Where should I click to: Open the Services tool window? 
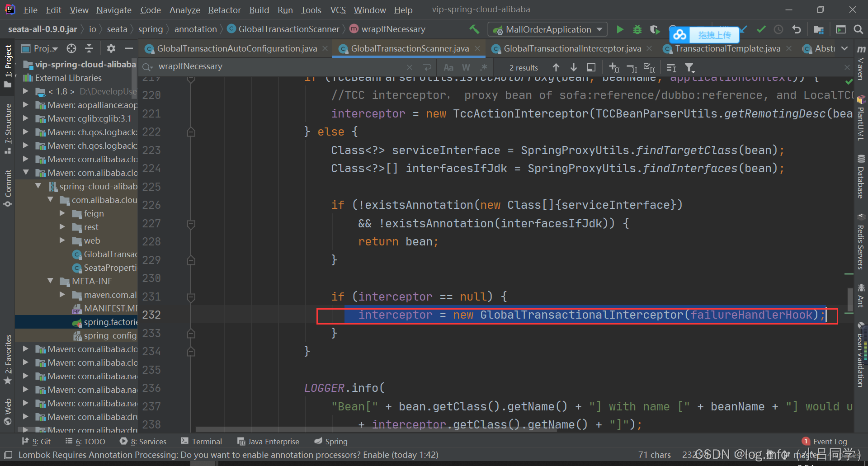143,442
